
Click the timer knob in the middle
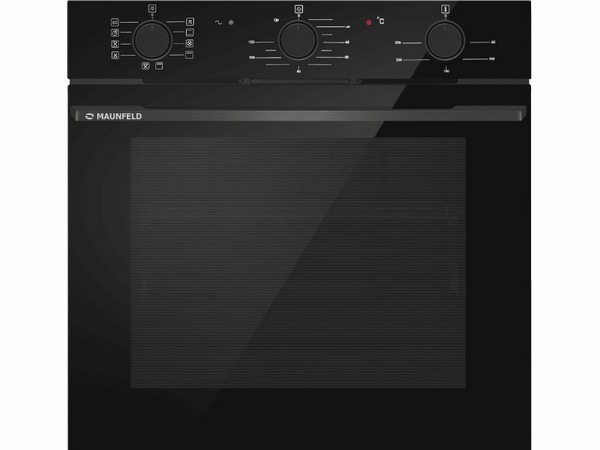pos(298,40)
